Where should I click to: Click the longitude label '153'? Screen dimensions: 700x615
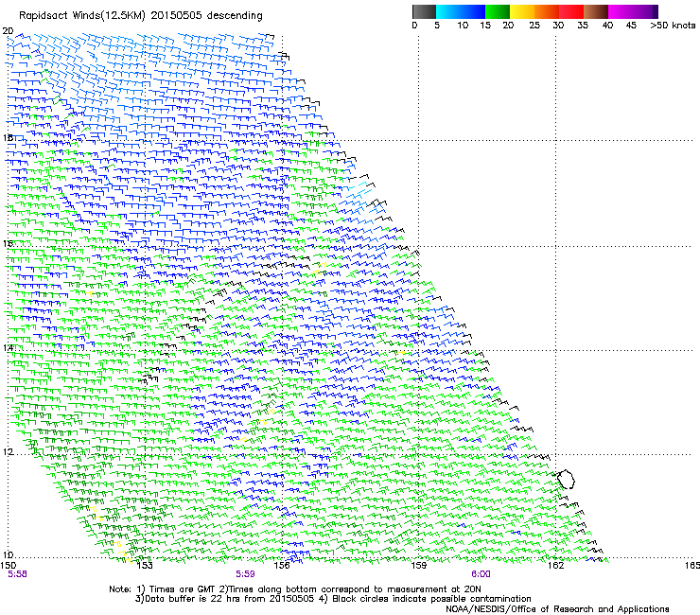[x=145, y=566]
